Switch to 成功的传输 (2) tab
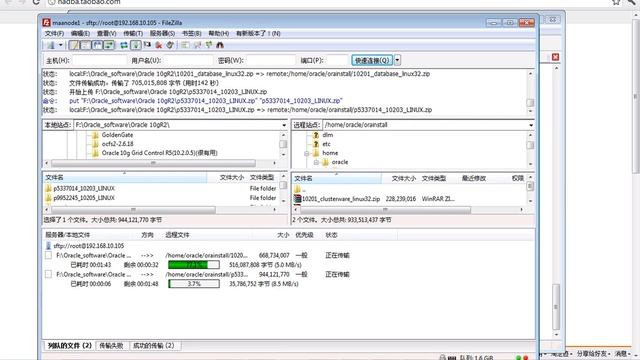 (x=153, y=346)
